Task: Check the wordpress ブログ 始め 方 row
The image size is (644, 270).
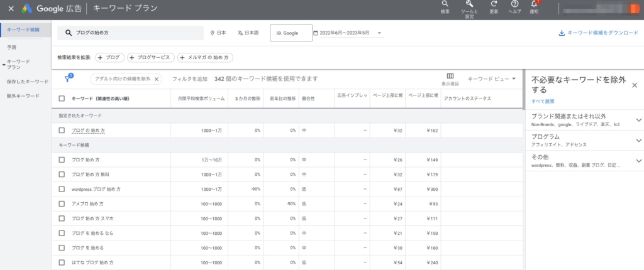Action: pyautogui.click(x=62, y=189)
